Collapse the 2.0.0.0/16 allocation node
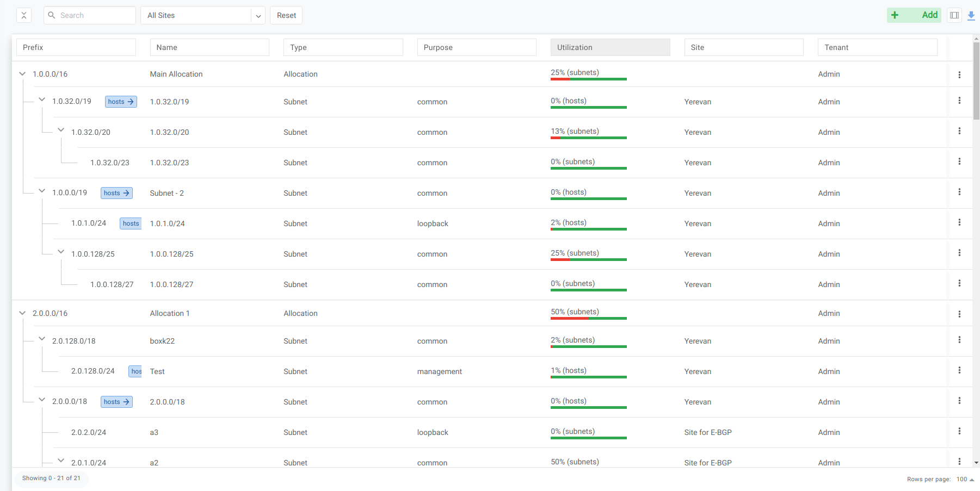Image resolution: width=980 pixels, height=491 pixels. (22, 313)
